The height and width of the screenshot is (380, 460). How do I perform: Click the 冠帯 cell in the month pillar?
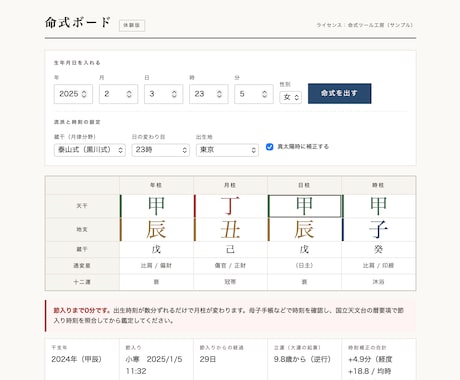[230, 282]
